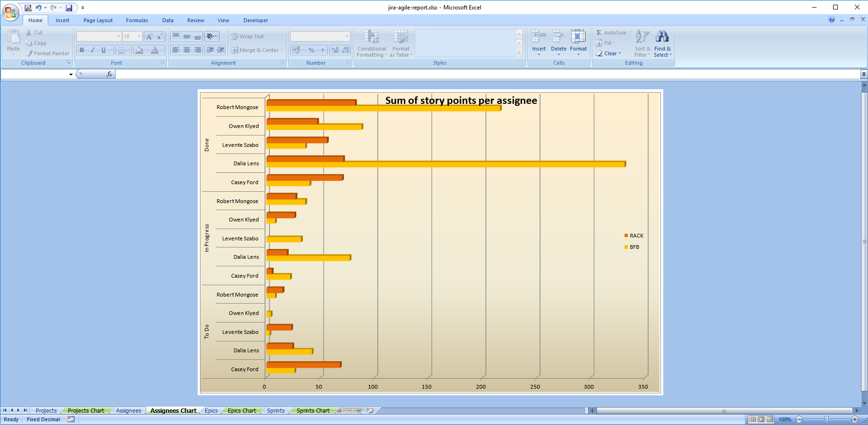This screenshot has width=868, height=425.
Task: Click the Paste clipboard icon
Action: tap(14, 37)
